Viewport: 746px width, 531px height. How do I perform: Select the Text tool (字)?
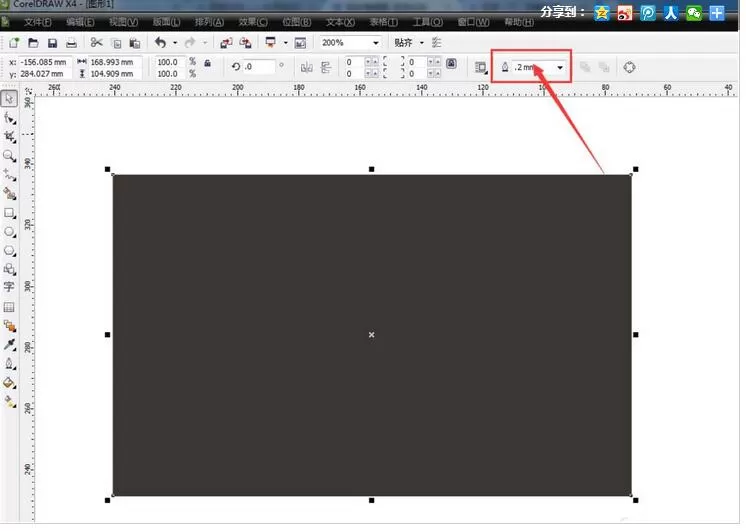[9, 287]
